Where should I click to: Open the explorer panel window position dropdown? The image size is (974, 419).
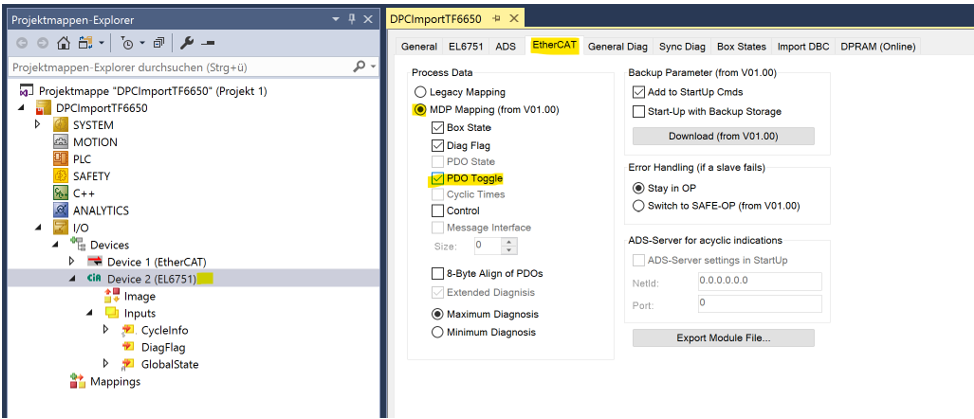click(x=336, y=19)
